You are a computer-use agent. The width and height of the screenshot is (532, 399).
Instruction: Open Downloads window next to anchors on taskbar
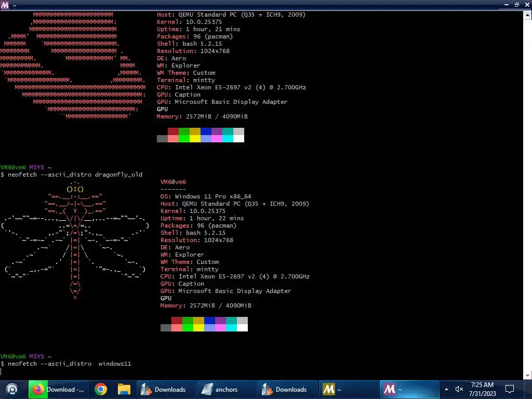287,389
